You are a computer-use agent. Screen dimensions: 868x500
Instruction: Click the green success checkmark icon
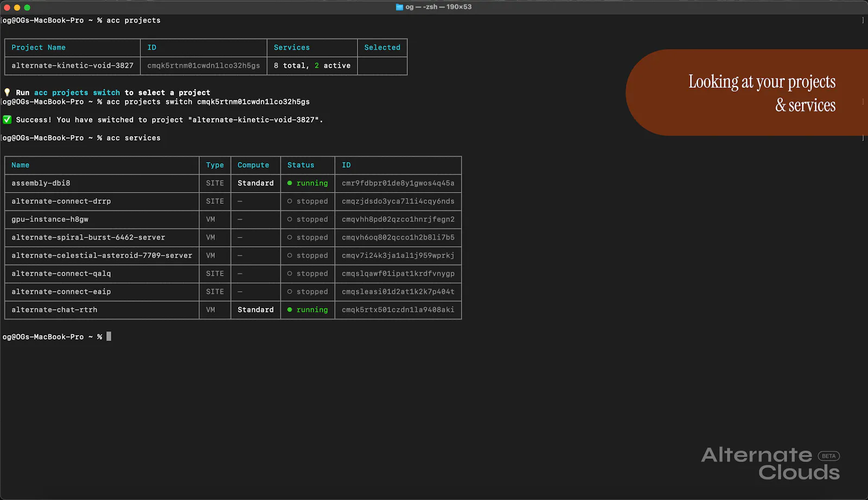pos(7,120)
